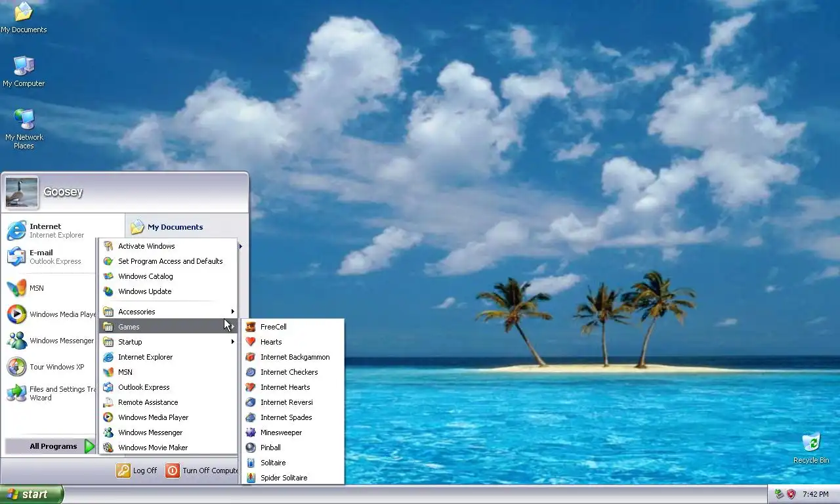Image resolution: width=840 pixels, height=504 pixels.
Task: Select Outlook Express in All Programs menu
Action: (x=168, y=387)
